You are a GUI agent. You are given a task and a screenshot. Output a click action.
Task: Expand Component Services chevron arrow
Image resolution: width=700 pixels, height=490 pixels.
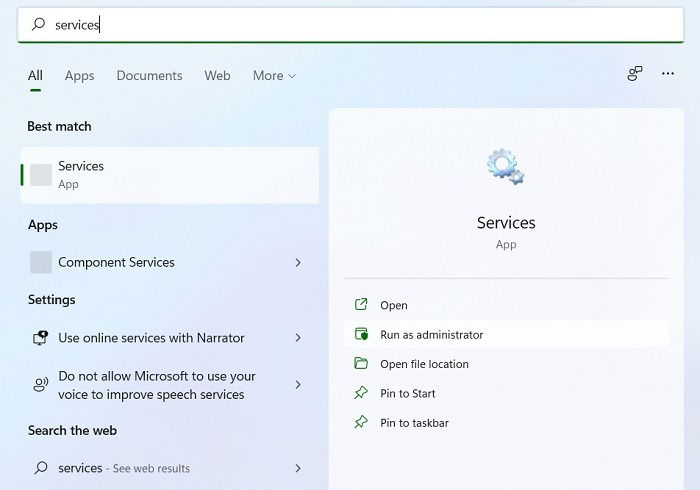point(298,262)
